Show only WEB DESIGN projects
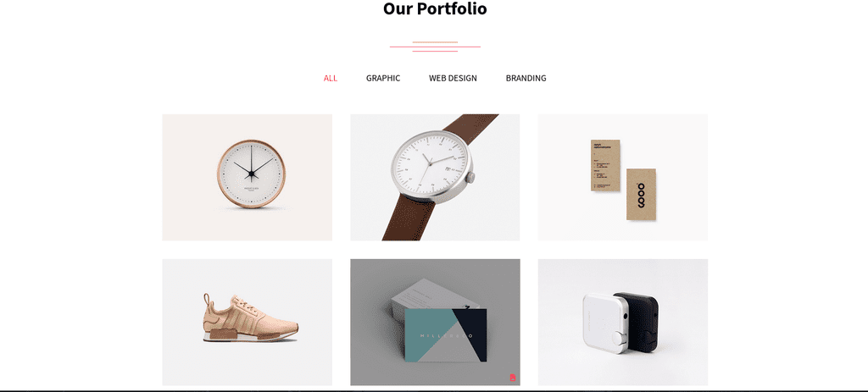 click(x=453, y=79)
